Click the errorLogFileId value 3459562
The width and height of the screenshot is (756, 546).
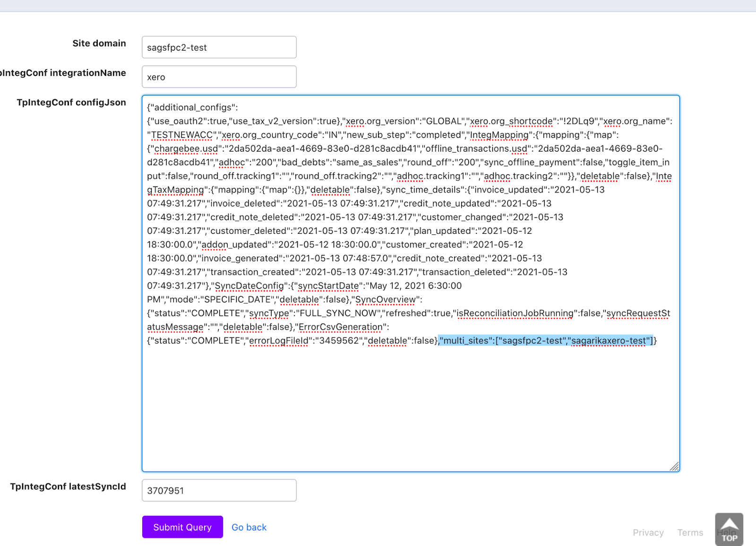pos(339,341)
